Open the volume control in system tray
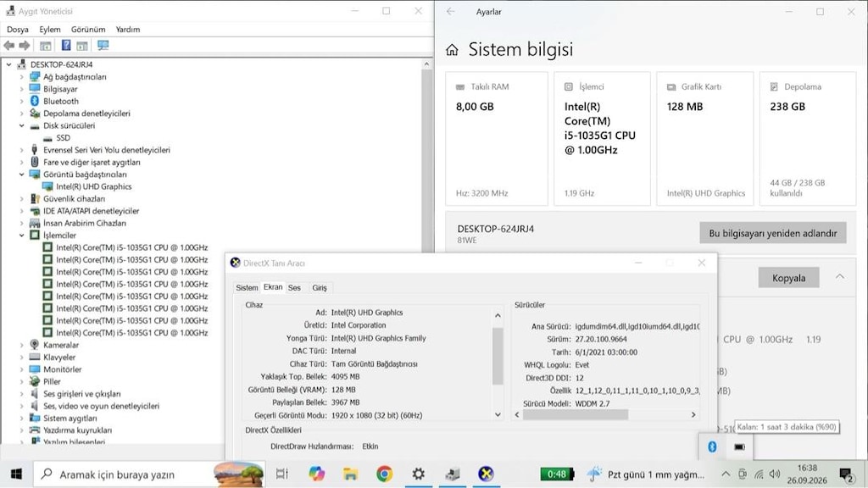The width and height of the screenshot is (868, 488). click(x=775, y=474)
